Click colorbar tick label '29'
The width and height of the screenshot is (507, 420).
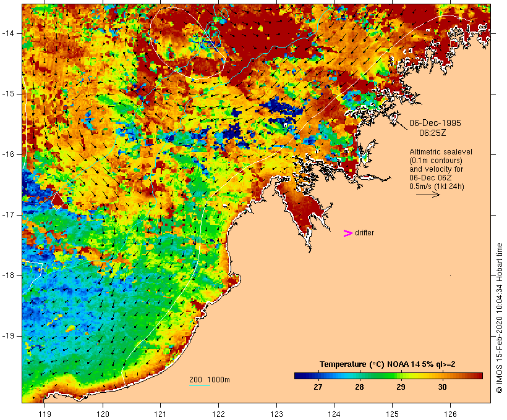[x=401, y=387]
